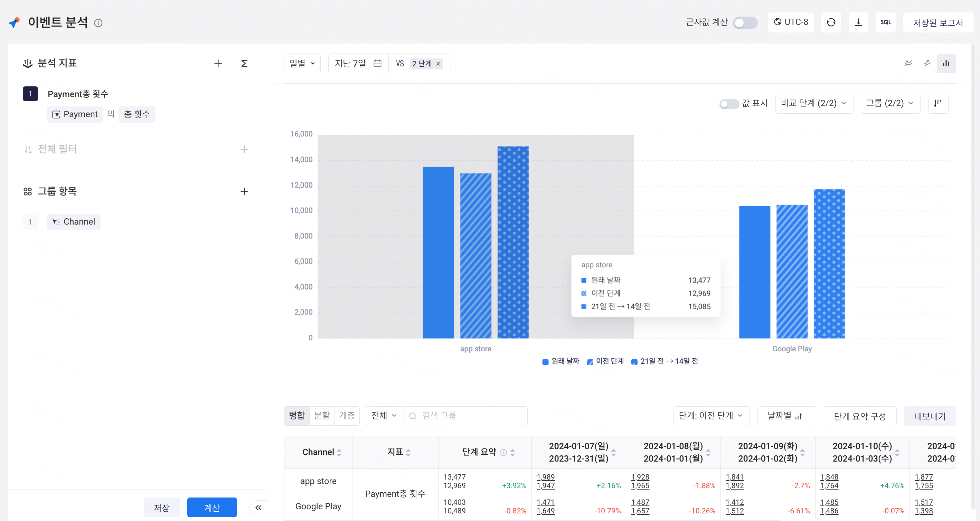
Task: Select the 병합 tab
Action: pyautogui.click(x=297, y=416)
